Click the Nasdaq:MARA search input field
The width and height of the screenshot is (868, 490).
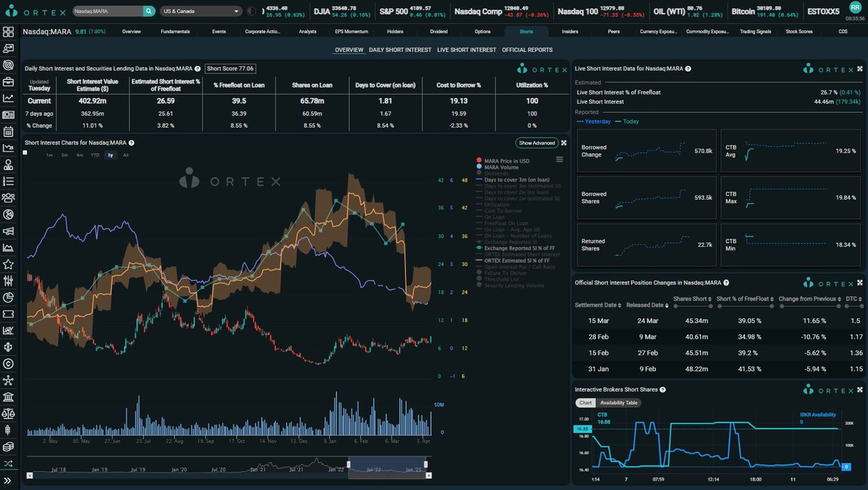pyautogui.click(x=107, y=12)
